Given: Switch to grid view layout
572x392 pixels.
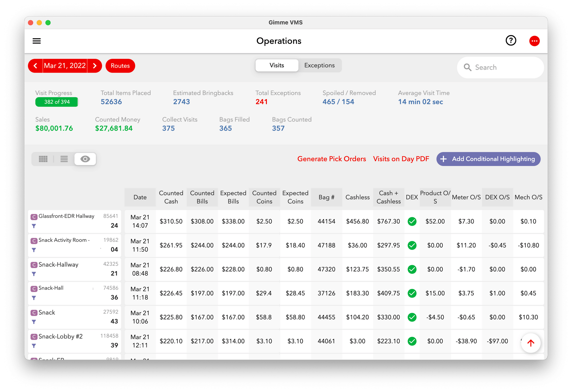Looking at the screenshot, I should (43, 159).
